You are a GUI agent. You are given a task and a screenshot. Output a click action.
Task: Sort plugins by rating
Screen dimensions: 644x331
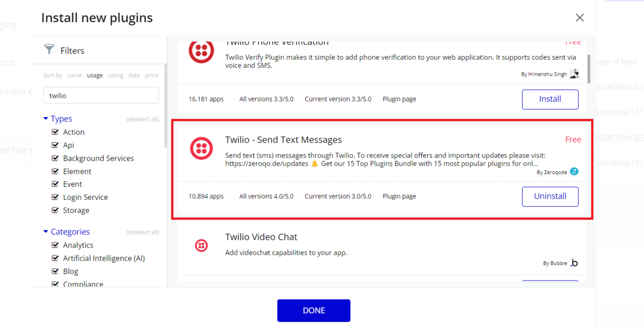point(115,75)
